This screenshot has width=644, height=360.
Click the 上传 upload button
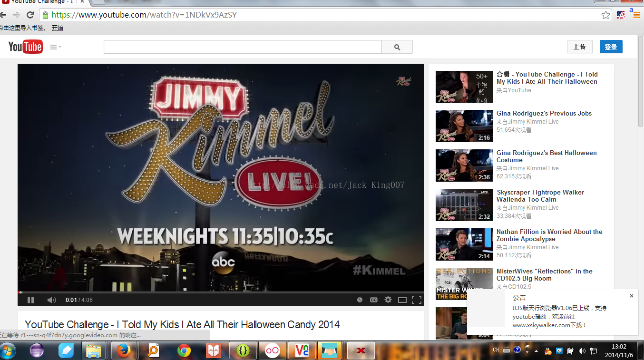coord(579,47)
